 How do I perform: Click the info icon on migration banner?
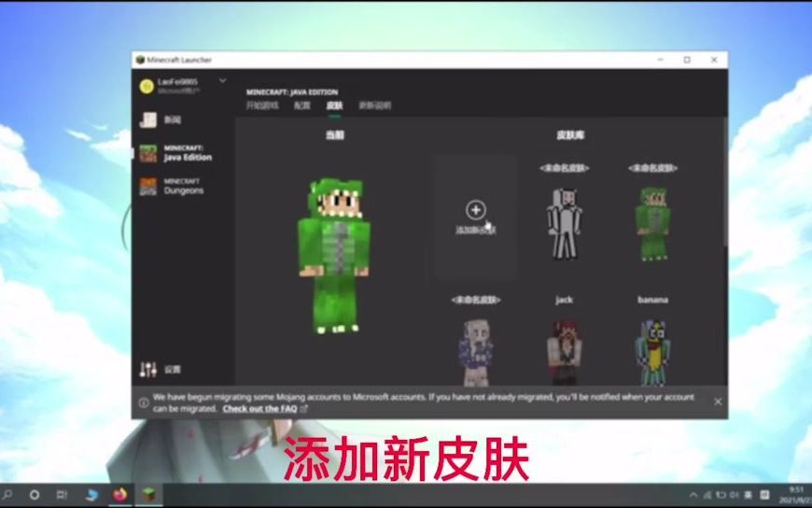144,402
